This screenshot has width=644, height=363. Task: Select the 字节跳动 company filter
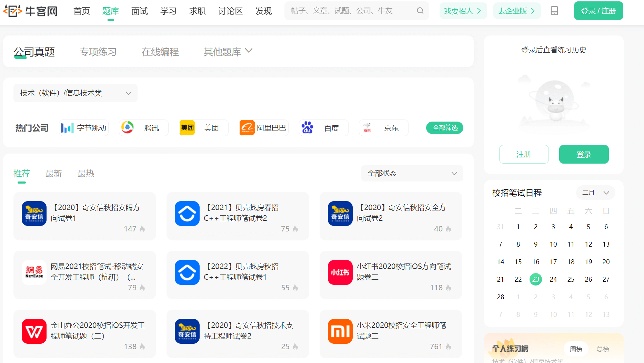[84, 128]
